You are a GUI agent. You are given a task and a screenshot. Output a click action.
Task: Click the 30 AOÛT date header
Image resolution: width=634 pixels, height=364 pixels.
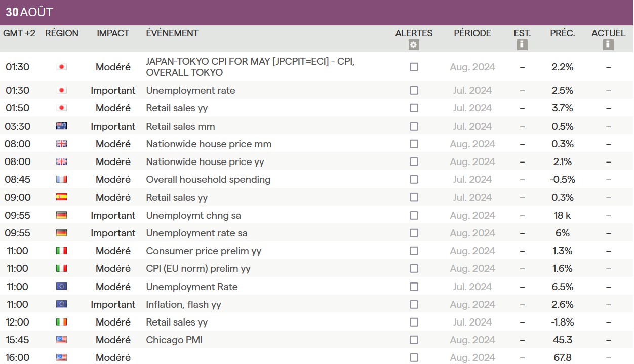(x=29, y=12)
